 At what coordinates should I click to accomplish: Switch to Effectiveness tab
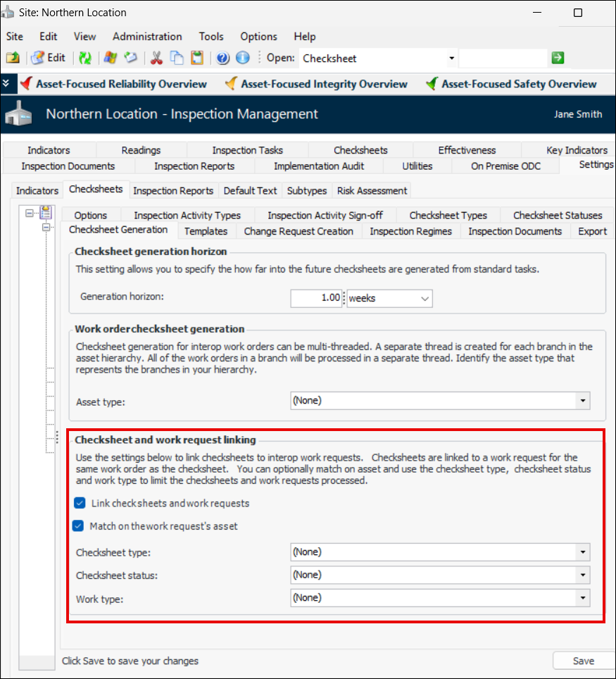click(x=467, y=150)
